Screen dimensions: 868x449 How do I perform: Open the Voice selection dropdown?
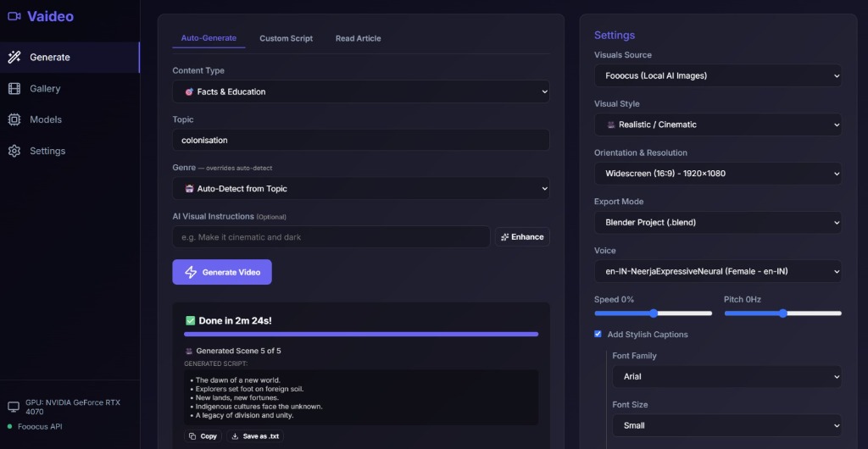[718, 271]
